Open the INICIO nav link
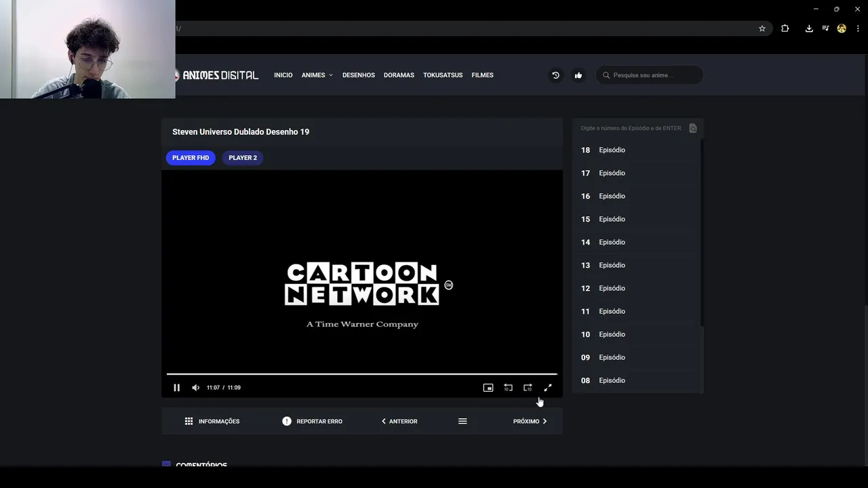 pyautogui.click(x=283, y=75)
